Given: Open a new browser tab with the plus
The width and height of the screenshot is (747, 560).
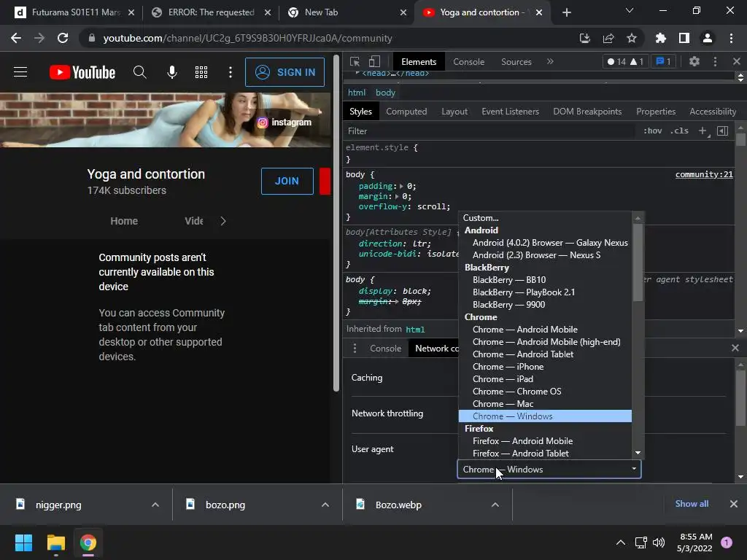Looking at the screenshot, I should pyautogui.click(x=566, y=12).
